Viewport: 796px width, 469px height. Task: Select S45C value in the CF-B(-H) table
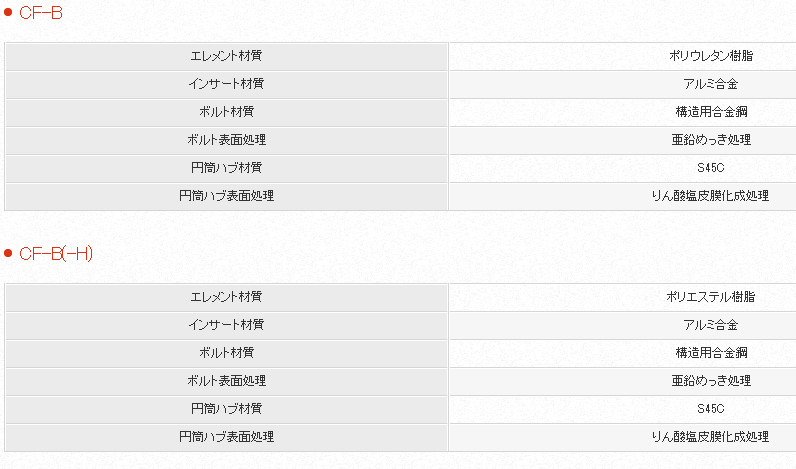point(711,409)
